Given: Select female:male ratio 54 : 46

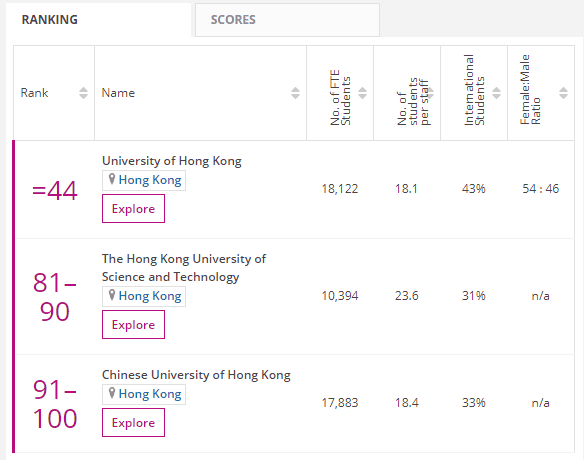Looking at the screenshot, I should coord(540,189).
